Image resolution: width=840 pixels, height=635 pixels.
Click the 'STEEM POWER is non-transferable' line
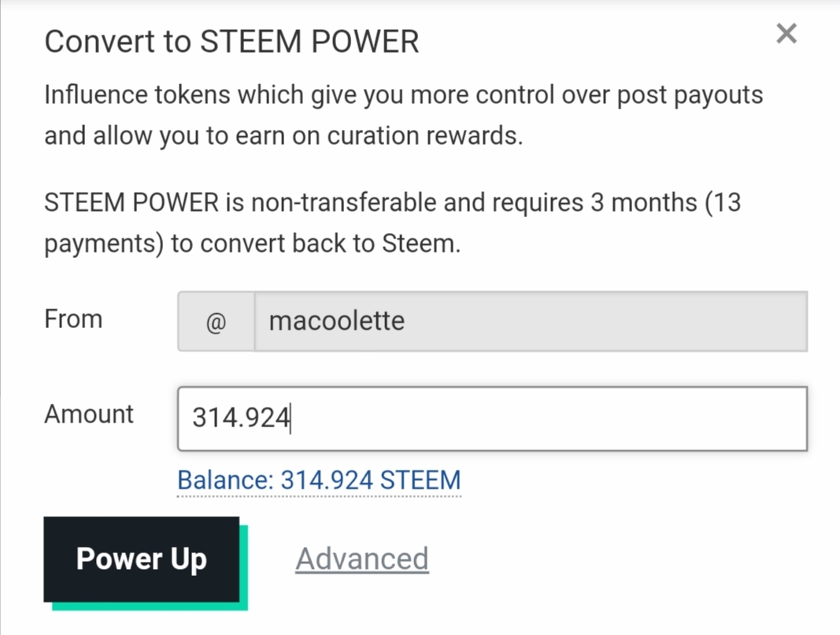pyautogui.click(x=392, y=203)
